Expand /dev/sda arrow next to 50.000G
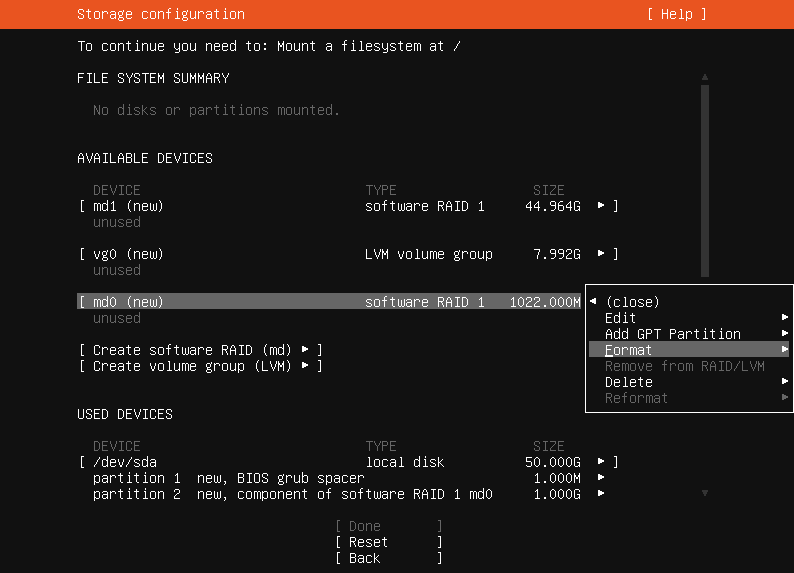794x573 pixels. 601,461
